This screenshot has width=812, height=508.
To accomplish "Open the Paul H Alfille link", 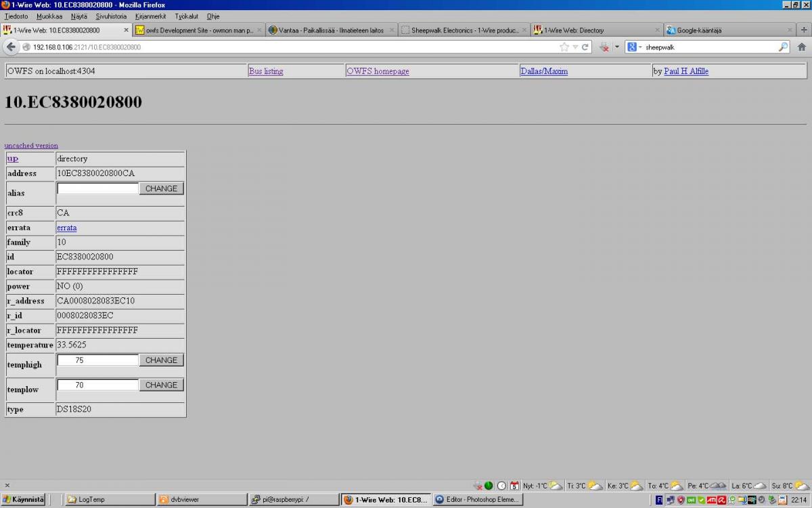I will point(686,71).
